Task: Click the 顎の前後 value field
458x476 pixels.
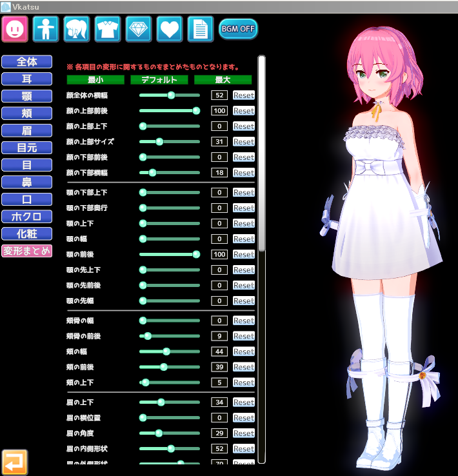Action: tap(219, 255)
